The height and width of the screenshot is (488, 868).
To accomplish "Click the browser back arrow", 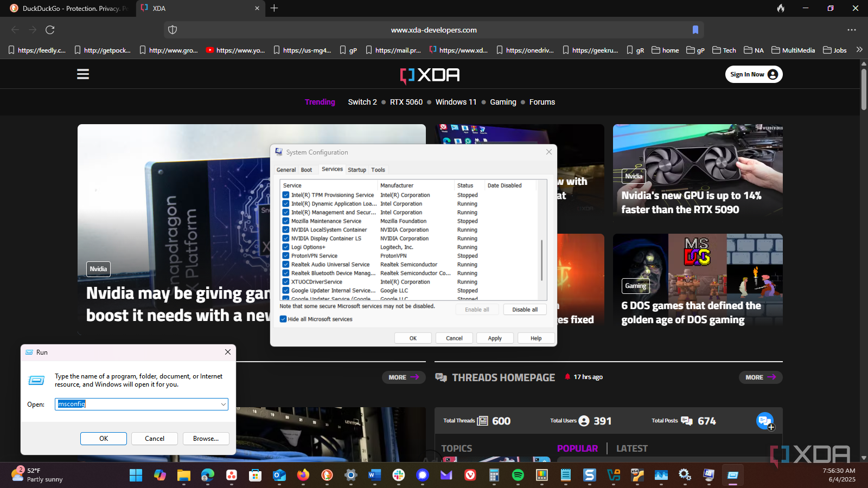I will pos(15,30).
